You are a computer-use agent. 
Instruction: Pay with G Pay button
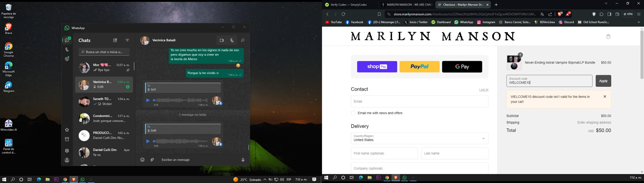462,67
